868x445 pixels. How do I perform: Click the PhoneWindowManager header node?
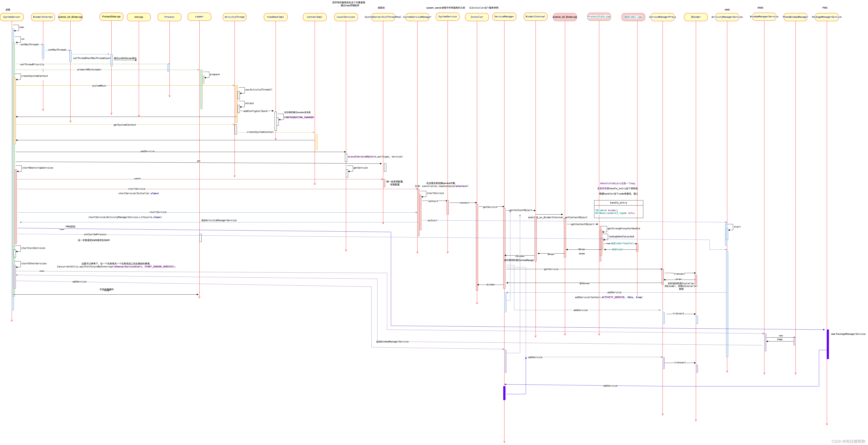pos(795,17)
